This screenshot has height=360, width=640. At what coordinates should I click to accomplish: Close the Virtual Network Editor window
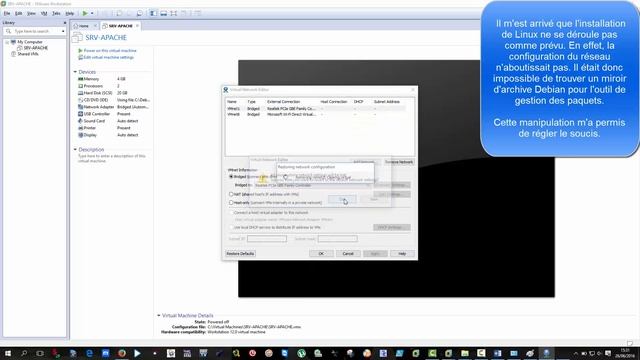(413, 89)
